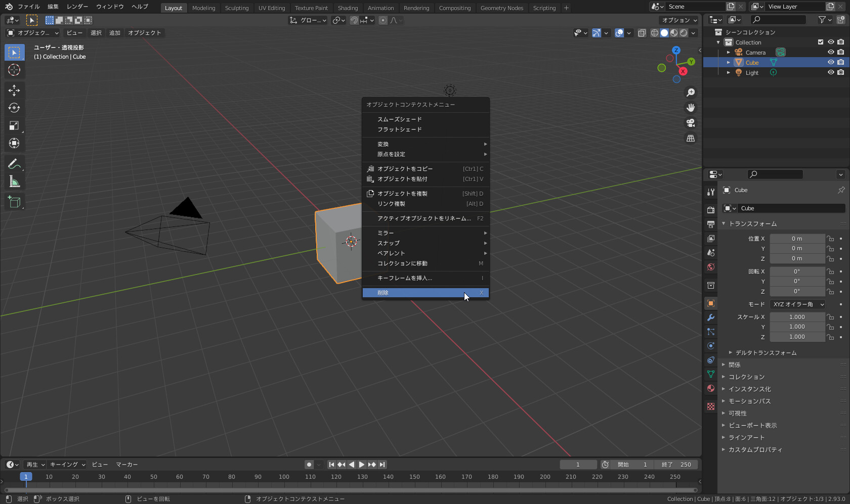This screenshot has height=504, width=850.
Task: Expand the Camera item in outliner
Action: click(729, 53)
